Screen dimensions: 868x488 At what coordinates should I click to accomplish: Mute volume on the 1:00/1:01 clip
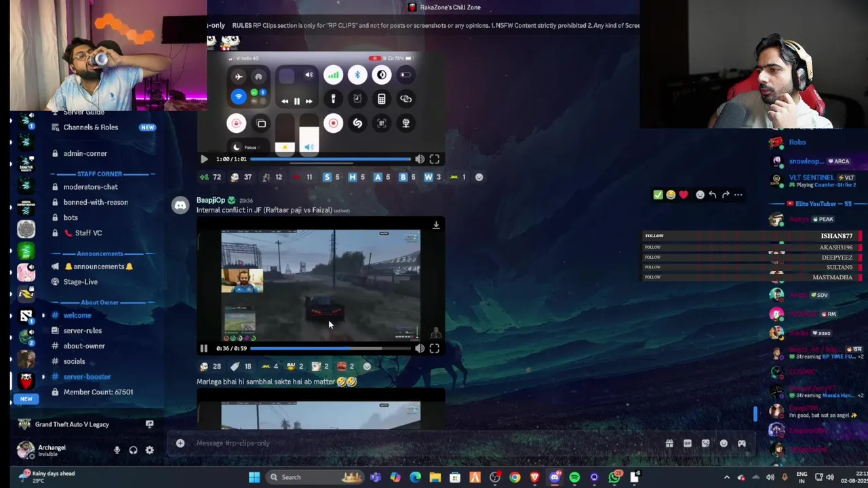coord(420,159)
